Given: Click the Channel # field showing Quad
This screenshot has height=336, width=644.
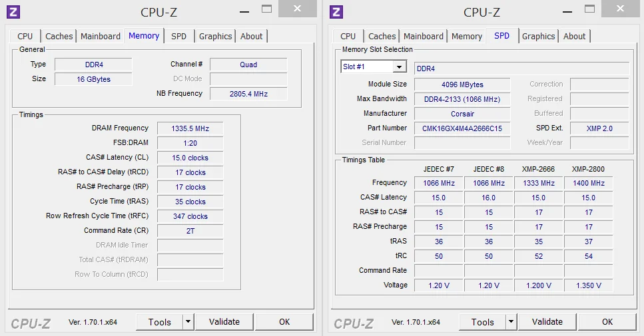Looking at the screenshot, I should 248,65.
